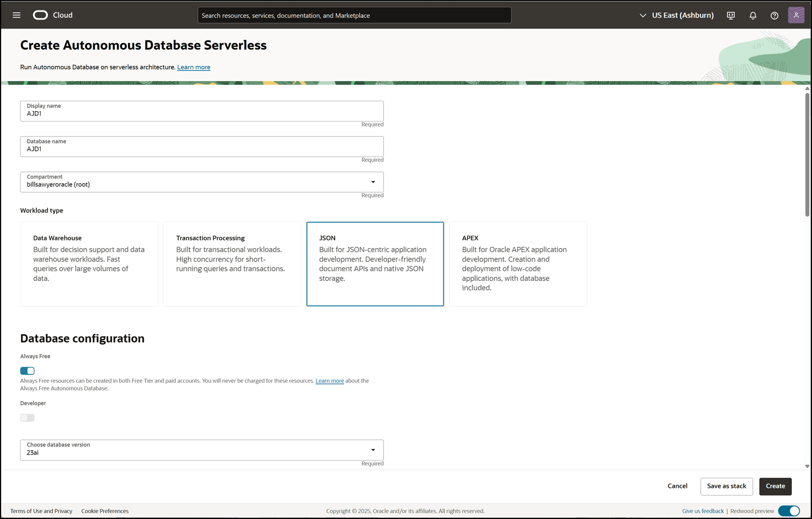Follow Learn more link about serverless architecture
This screenshot has width=812, height=519.
pos(193,67)
